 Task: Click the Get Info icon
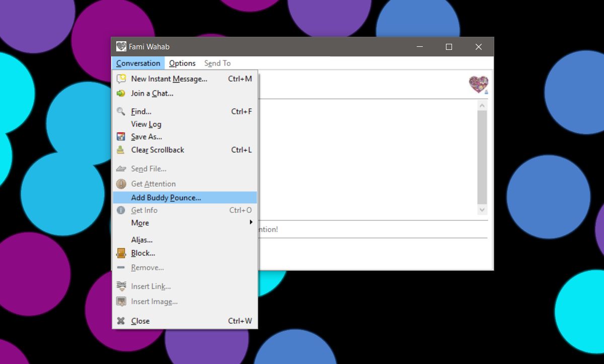[121, 210]
